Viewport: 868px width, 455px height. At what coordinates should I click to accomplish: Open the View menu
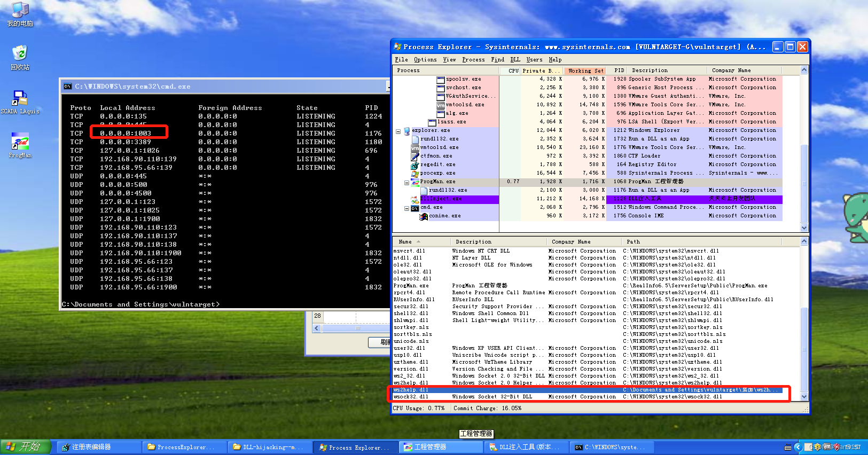click(x=450, y=60)
